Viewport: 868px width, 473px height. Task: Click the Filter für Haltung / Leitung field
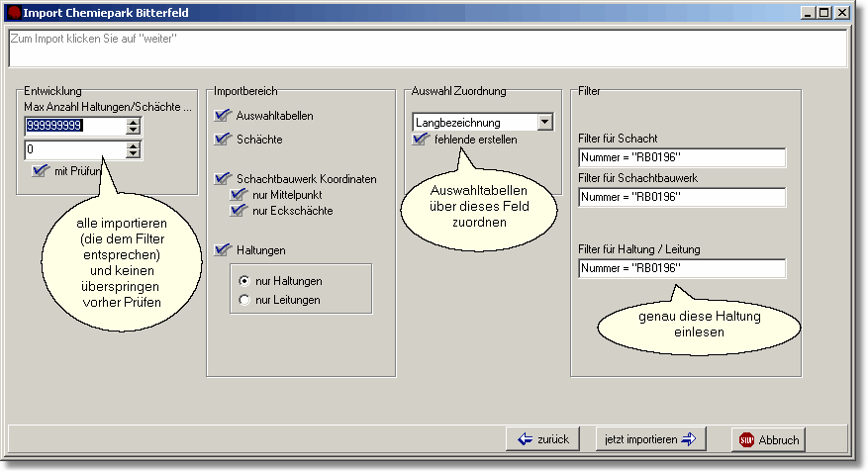pos(681,269)
